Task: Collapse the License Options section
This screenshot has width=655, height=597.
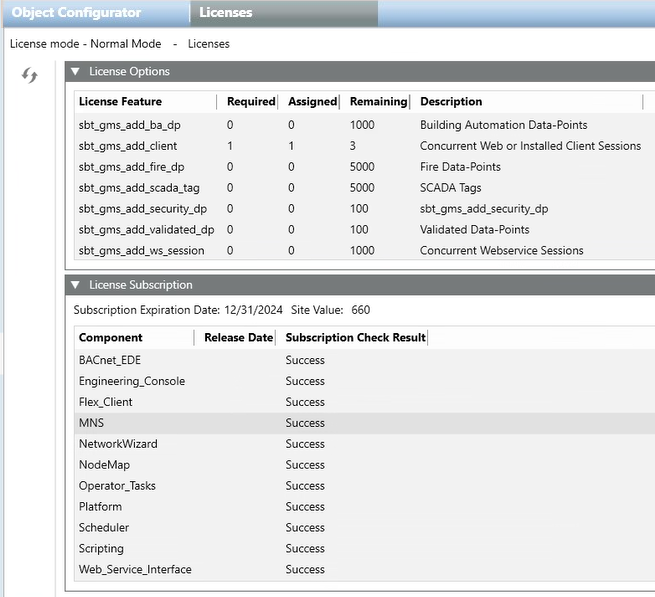Action: tap(75, 72)
